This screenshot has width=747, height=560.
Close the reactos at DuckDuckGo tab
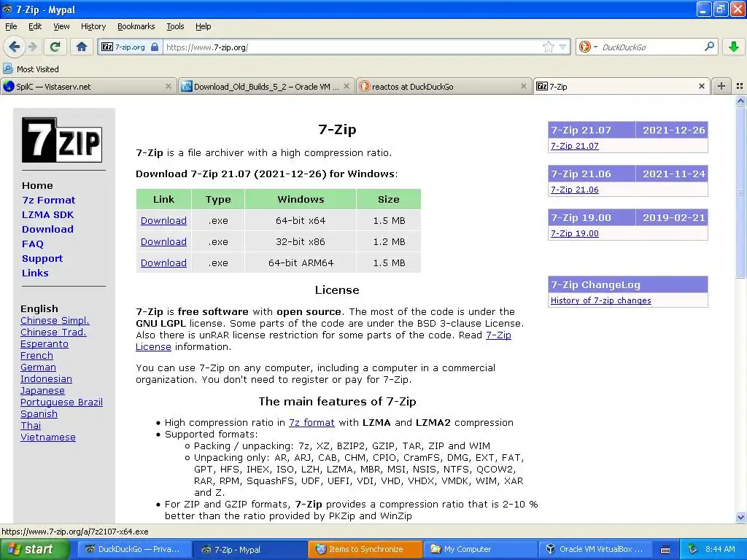tap(524, 86)
